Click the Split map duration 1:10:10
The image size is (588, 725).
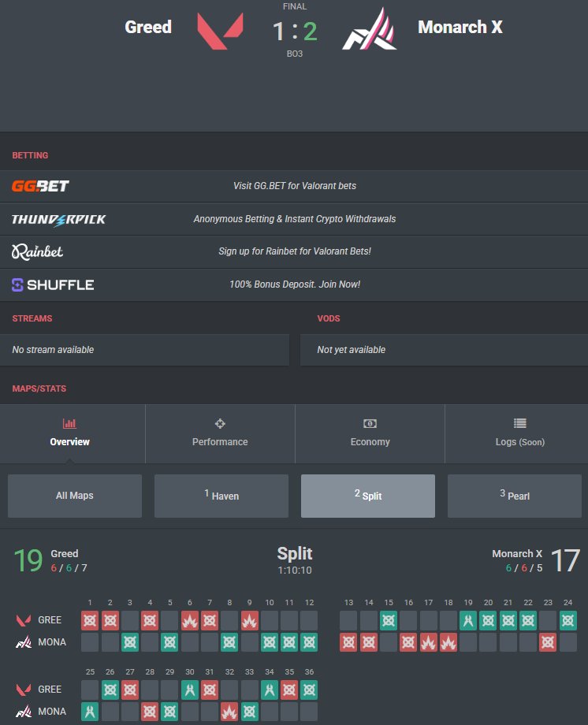[x=295, y=570]
